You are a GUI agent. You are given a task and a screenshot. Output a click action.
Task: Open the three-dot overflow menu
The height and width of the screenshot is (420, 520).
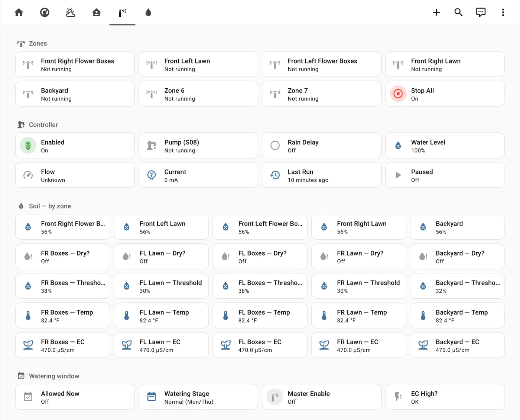(x=503, y=13)
